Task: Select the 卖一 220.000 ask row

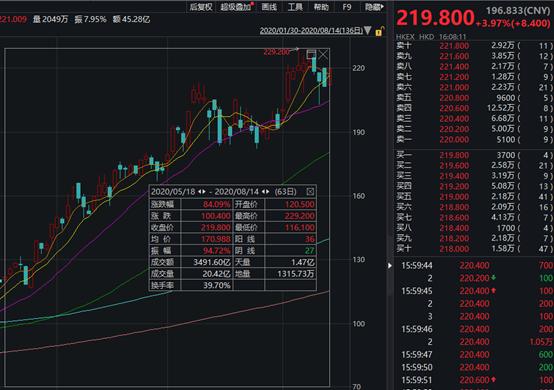Action: point(473,140)
